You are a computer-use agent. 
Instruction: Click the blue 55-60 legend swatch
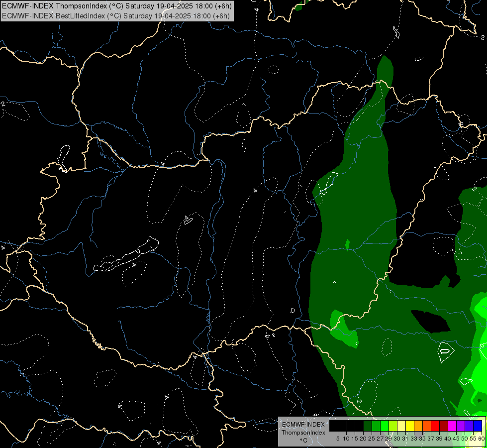[478, 426]
